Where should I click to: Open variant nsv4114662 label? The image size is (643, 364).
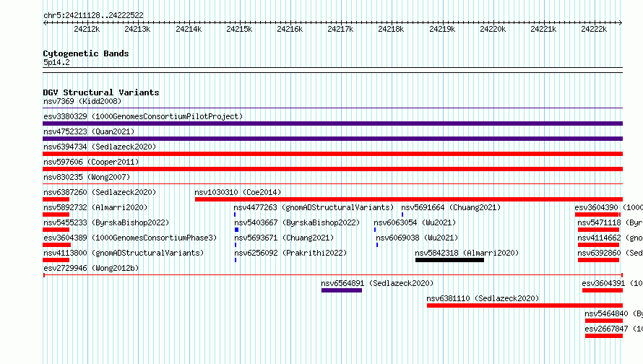coord(610,238)
